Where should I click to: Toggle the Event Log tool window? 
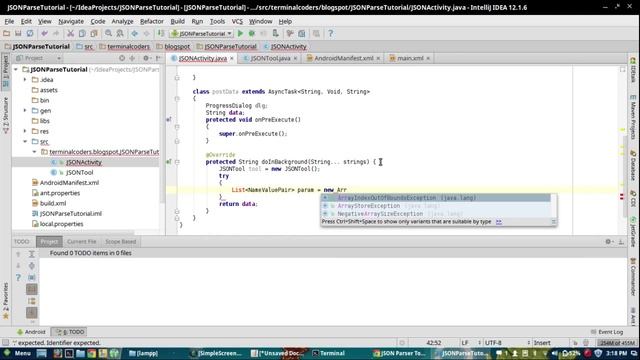click(607, 332)
